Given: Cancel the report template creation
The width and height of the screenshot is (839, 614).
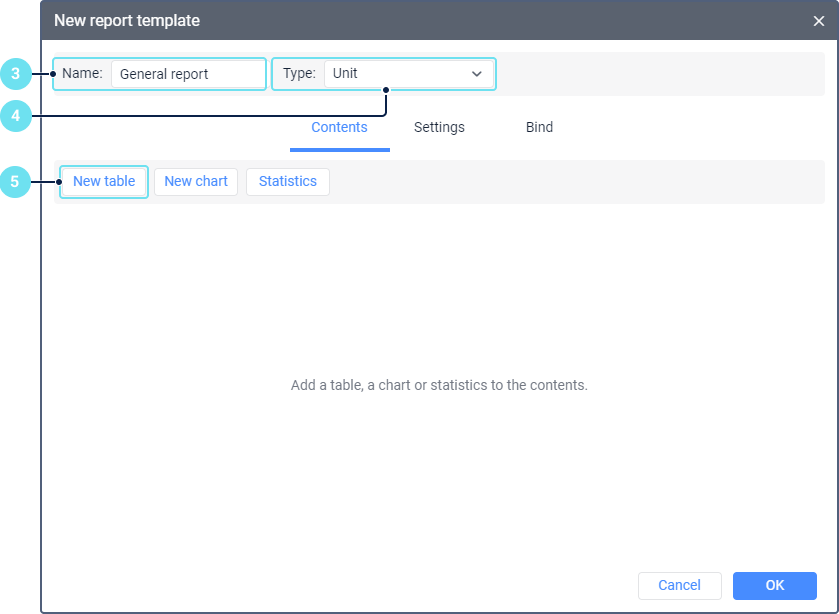Looking at the screenshot, I should click(679, 586).
